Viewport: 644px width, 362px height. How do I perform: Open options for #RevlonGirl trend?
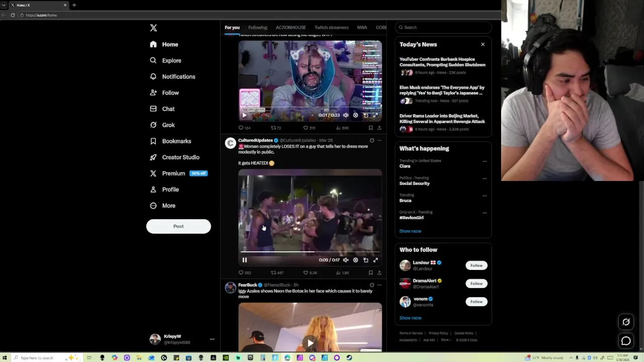point(485,213)
